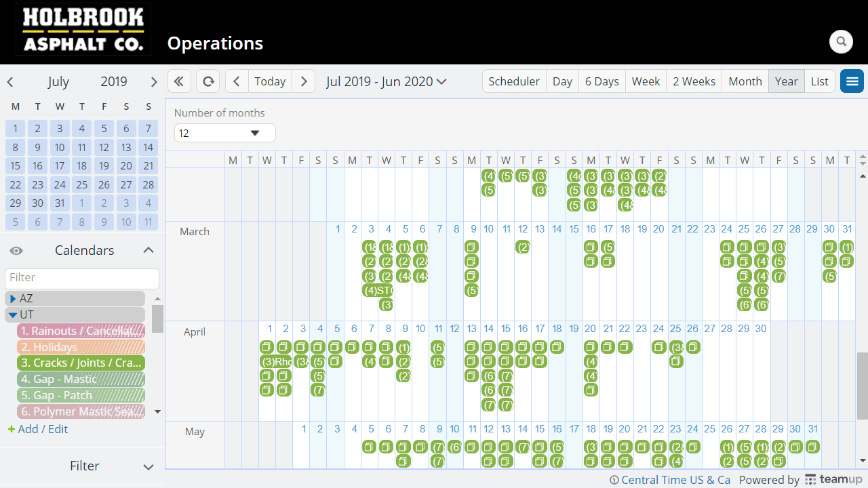Refresh the calendar with the reload icon
Image resolution: width=868 pixels, height=488 pixels.
pos(208,81)
